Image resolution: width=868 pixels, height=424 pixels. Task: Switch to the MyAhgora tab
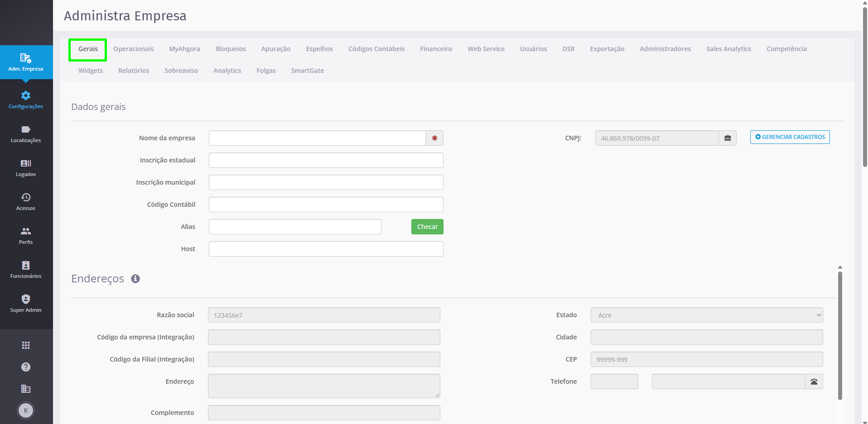tap(184, 49)
